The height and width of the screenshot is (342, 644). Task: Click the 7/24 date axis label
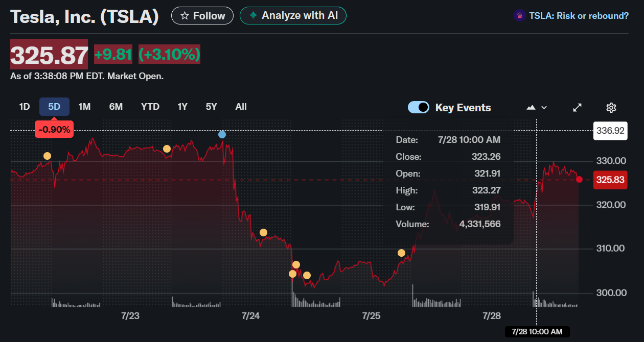250,316
